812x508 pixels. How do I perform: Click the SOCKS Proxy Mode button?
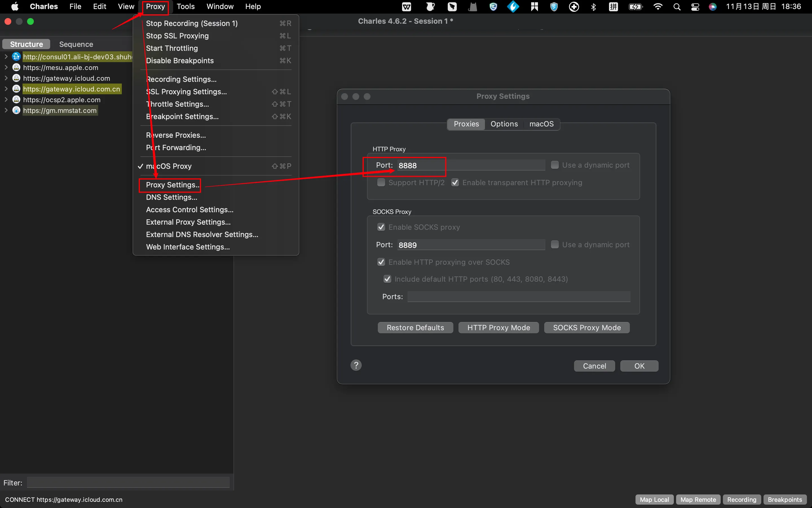pyautogui.click(x=587, y=328)
